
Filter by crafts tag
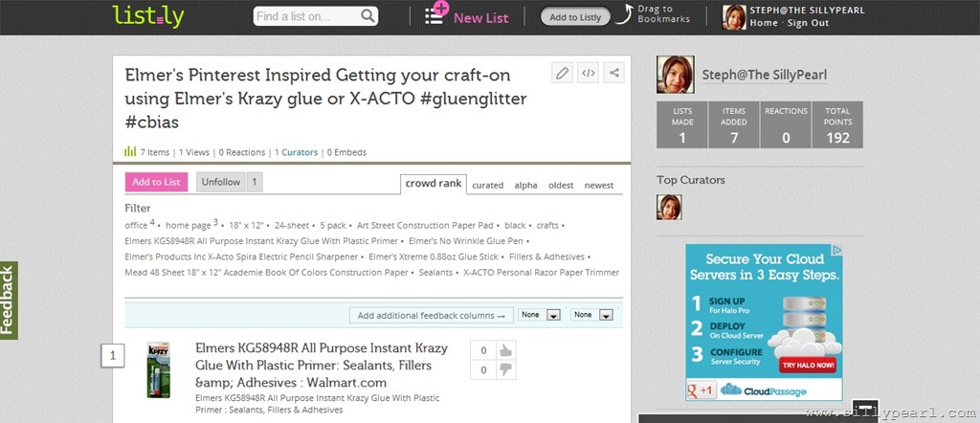(547, 225)
